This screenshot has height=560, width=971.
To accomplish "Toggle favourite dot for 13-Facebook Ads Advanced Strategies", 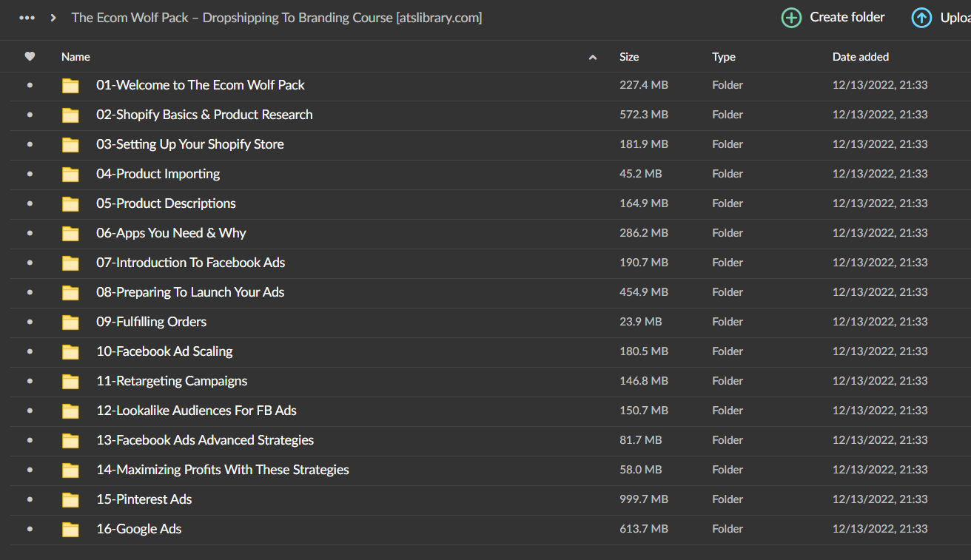I will 30,440.
